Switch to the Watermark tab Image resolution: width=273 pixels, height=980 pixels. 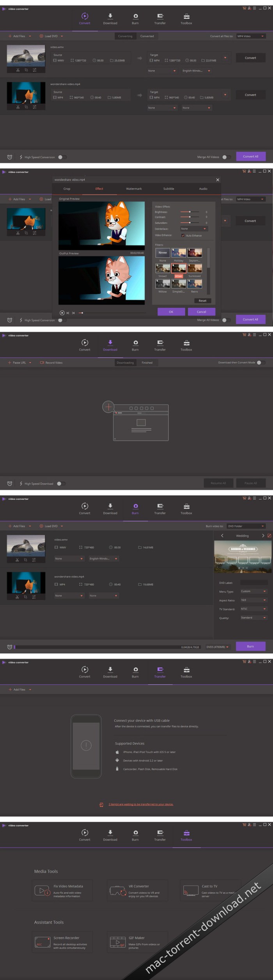point(134,189)
